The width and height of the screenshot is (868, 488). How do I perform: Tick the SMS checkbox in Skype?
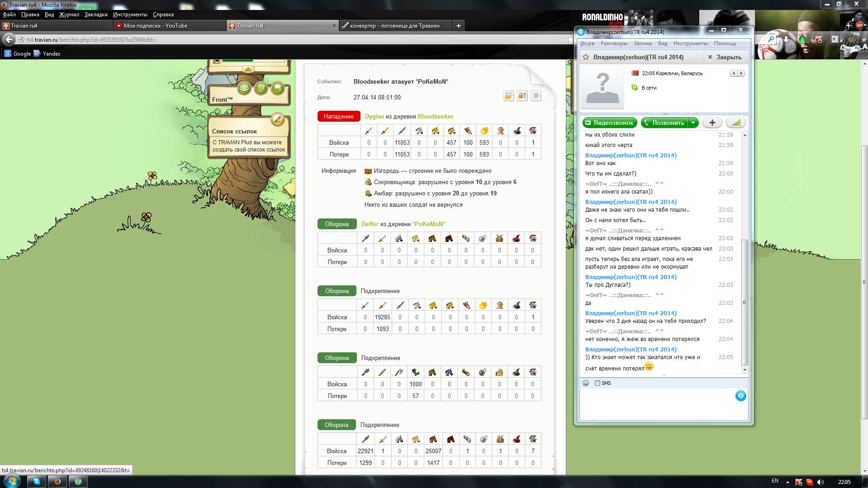click(x=597, y=383)
